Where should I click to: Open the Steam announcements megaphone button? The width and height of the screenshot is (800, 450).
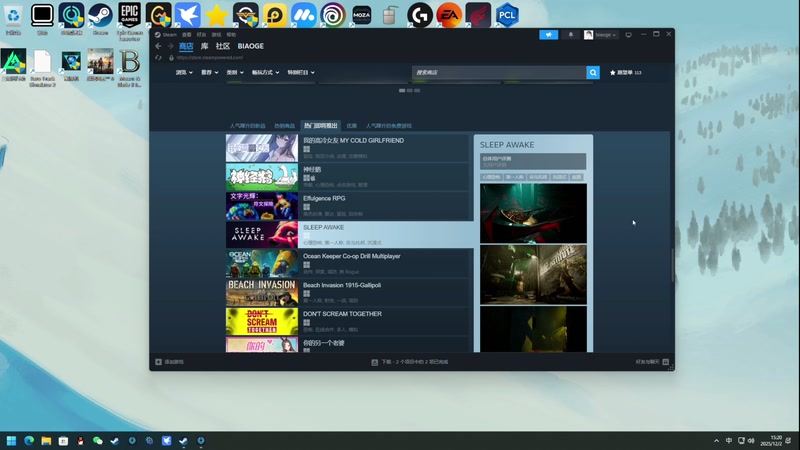(x=548, y=35)
